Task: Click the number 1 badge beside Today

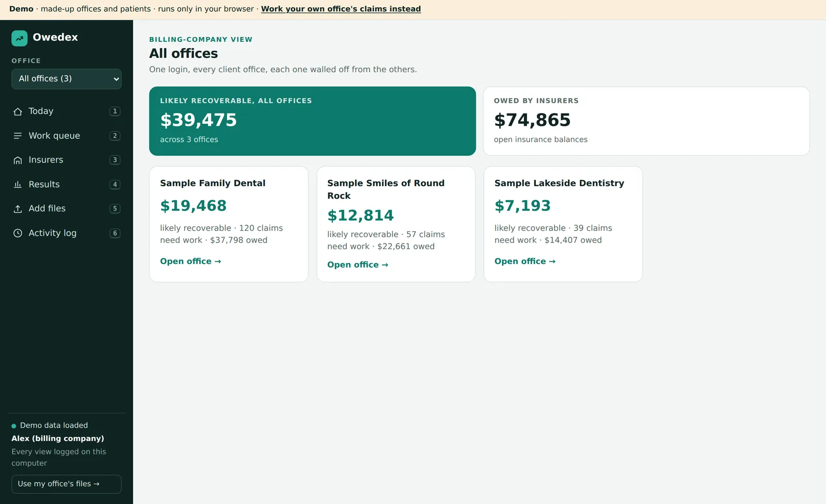Action: click(115, 111)
